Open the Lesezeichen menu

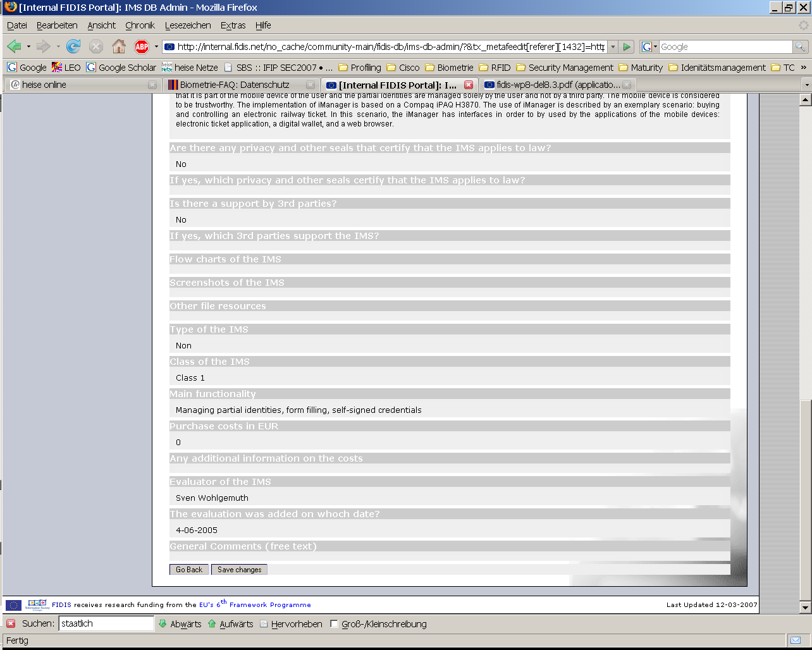click(x=188, y=25)
